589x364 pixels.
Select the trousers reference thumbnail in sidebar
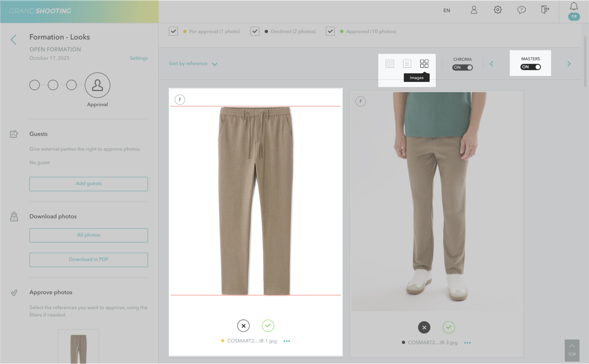(x=78, y=347)
